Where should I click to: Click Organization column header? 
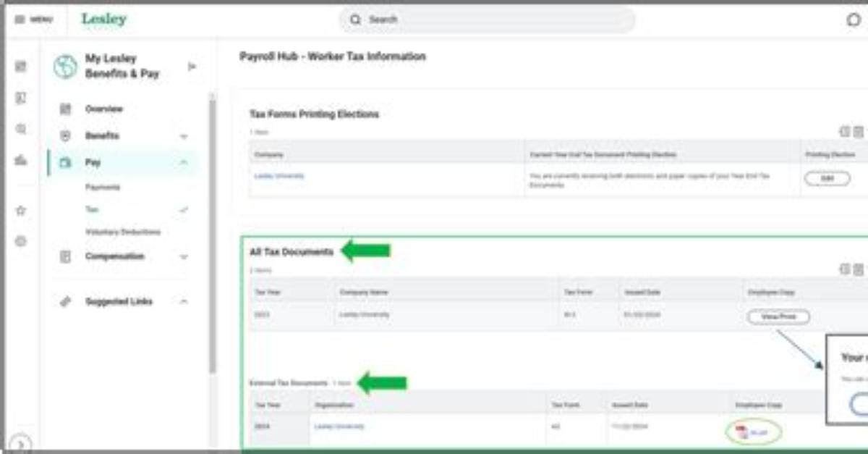coord(334,405)
